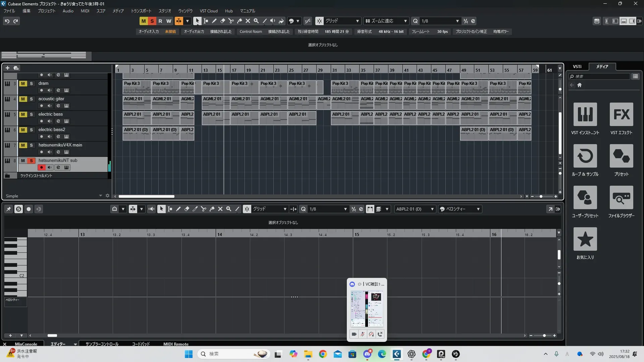Adjust the project horizontal zoom slider
The image size is (644, 362).
[x=541, y=196]
